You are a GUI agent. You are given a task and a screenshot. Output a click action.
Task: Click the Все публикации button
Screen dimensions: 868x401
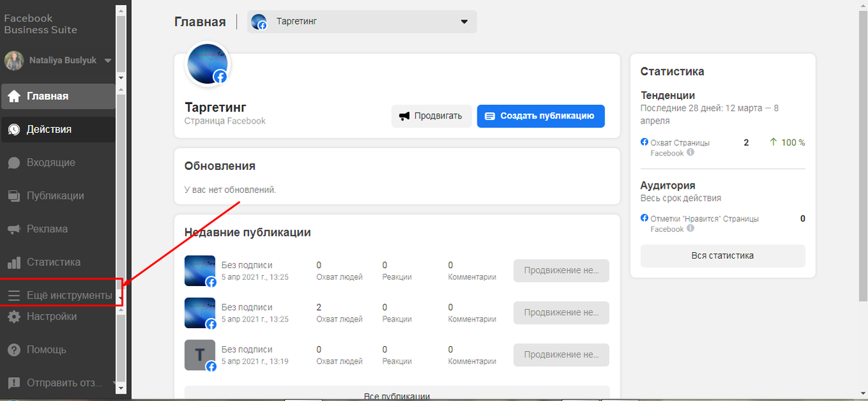click(x=397, y=395)
